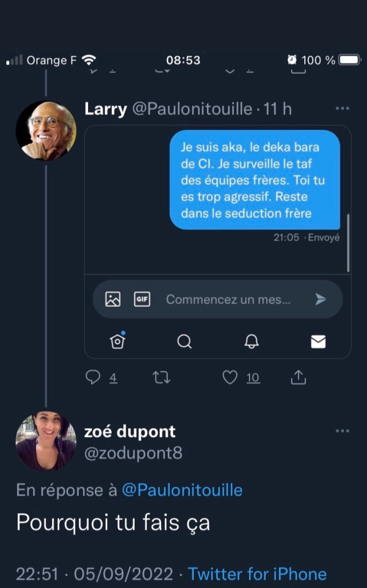
Task: Tap the blue chat message bubble
Action: click(x=255, y=180)
